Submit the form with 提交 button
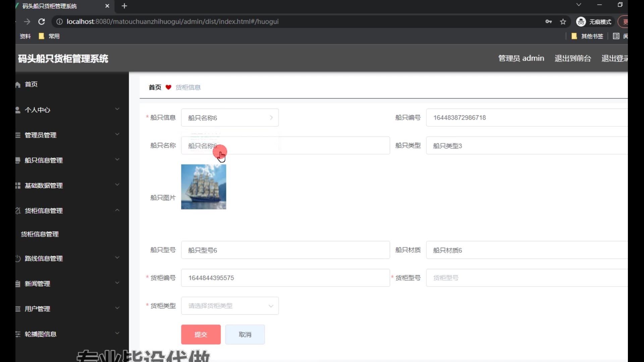 (201, 335)
